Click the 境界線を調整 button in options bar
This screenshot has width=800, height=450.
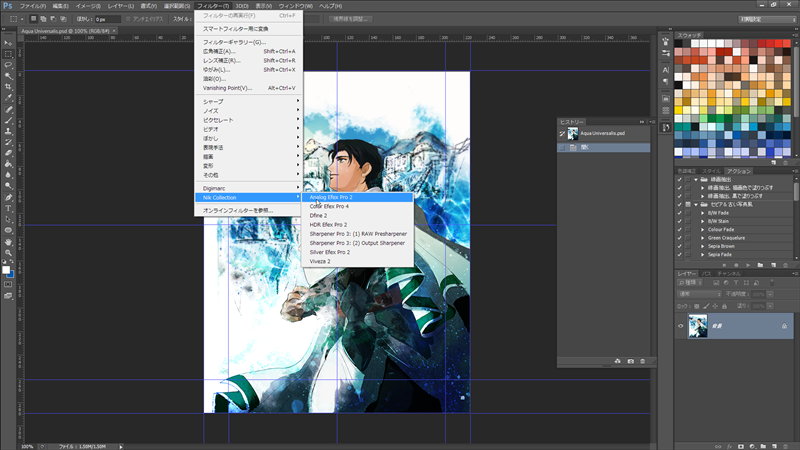coord(351,19)
